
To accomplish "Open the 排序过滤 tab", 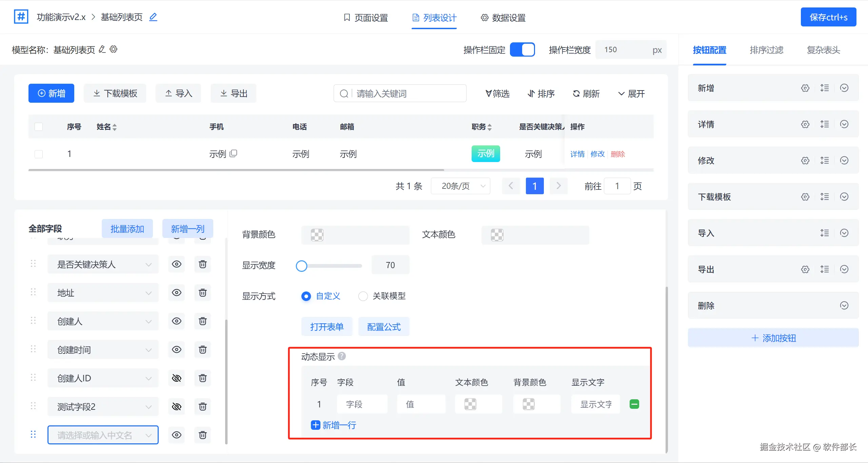I will click(766, 50).
